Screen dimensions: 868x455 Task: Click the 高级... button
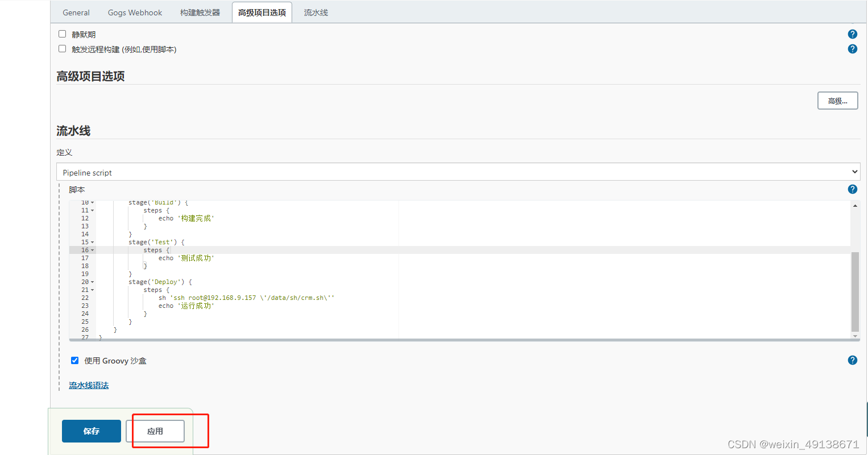pos(837,101)
